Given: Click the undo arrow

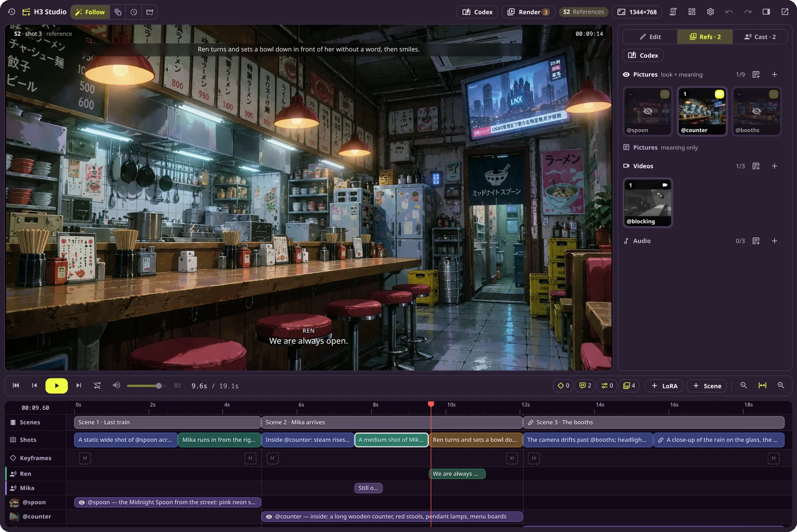Looking at the screenshot, I should pyautogui.click(x=729, y=11).
